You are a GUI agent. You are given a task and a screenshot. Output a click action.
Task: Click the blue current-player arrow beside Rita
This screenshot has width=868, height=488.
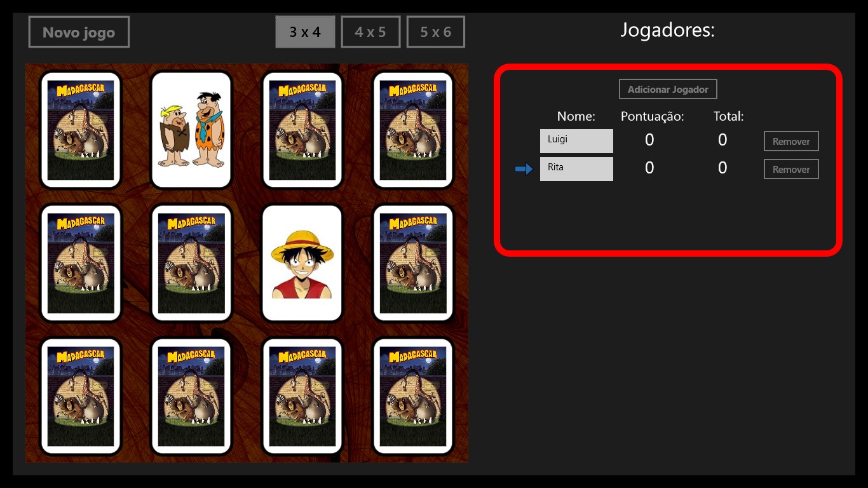tap(524, 169)
